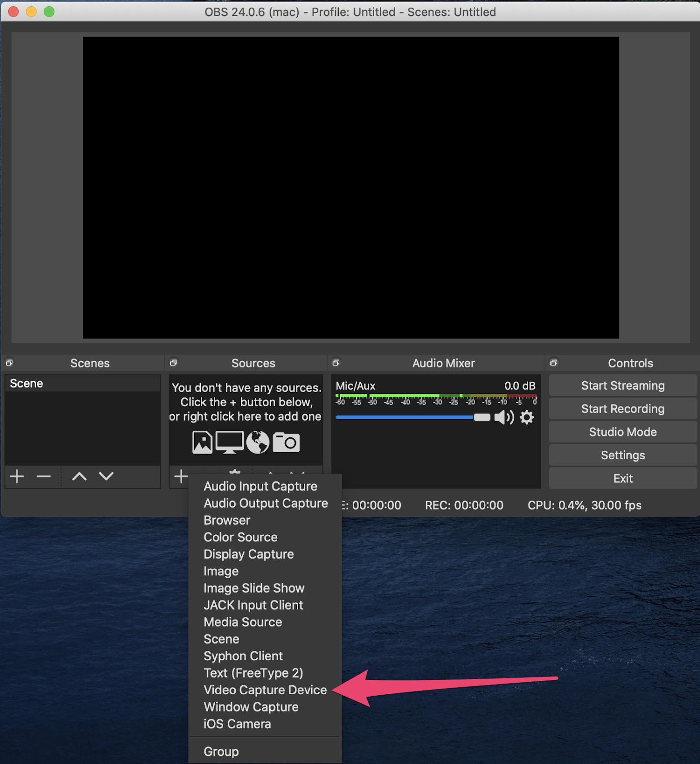The height and width of the screenshot is (764, 700).
Task: Click the Start Recording button
Action: coord(623,409)
